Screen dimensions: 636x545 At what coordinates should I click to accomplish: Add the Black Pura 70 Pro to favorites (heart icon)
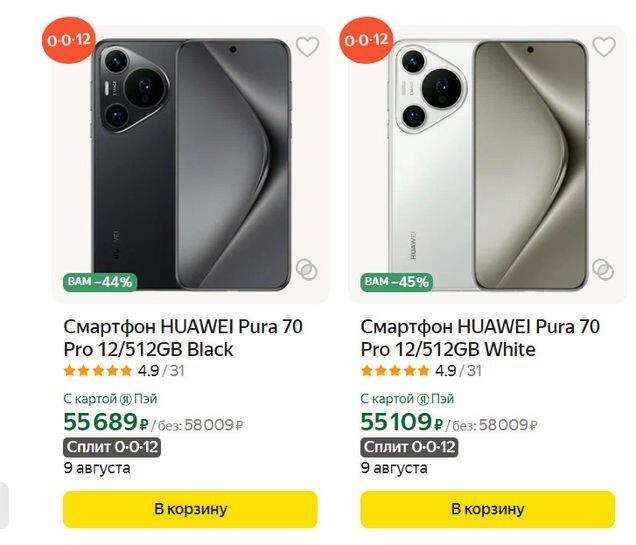click(x=307, y=47)
